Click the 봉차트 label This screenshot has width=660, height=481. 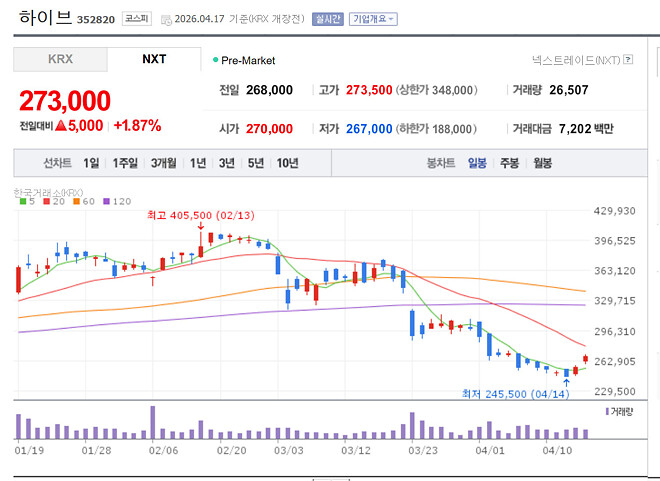[441, 163]
